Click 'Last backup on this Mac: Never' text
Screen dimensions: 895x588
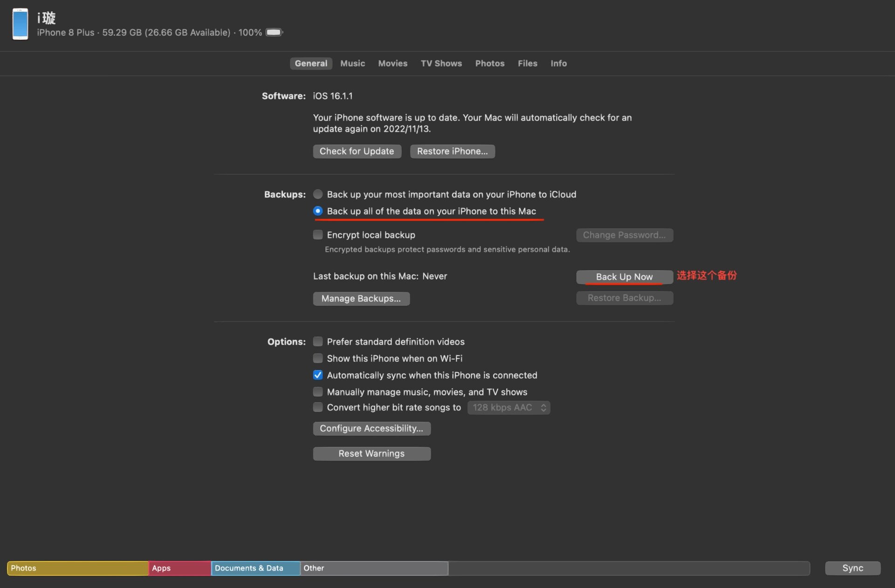tap(380, 276)
